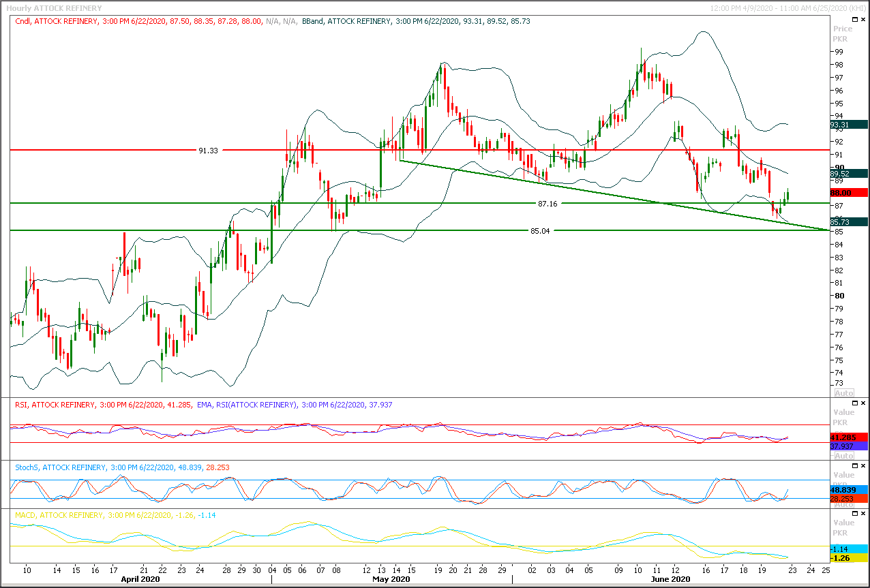Click the Hourly ATTOCK REFINERY chart title

55,8
